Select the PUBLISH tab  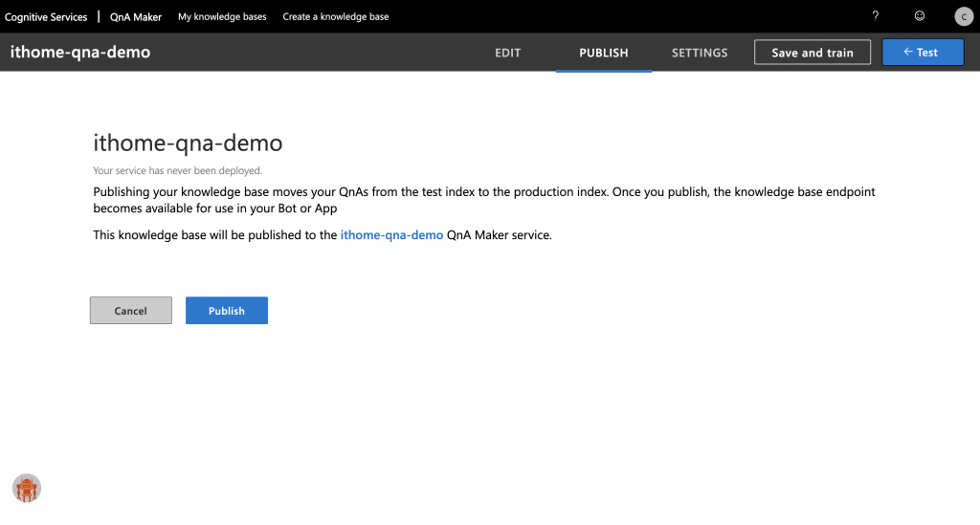604,53
